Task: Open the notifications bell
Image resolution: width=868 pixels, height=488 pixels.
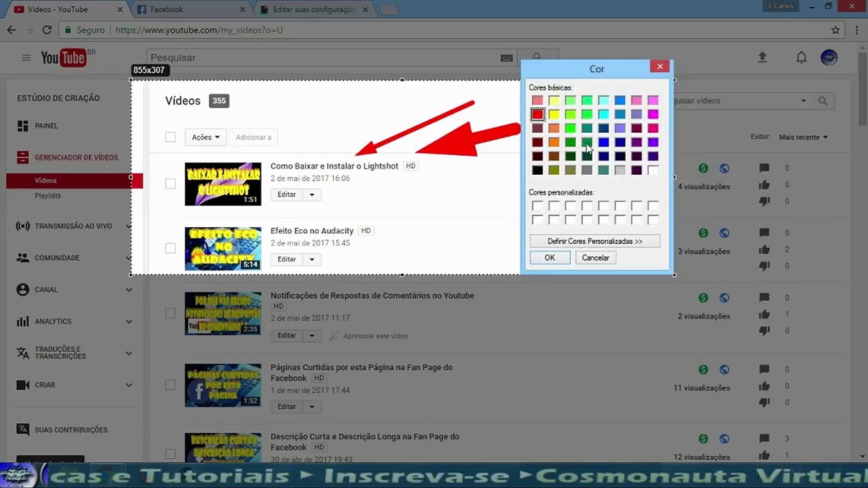Action: pos(802,58)
